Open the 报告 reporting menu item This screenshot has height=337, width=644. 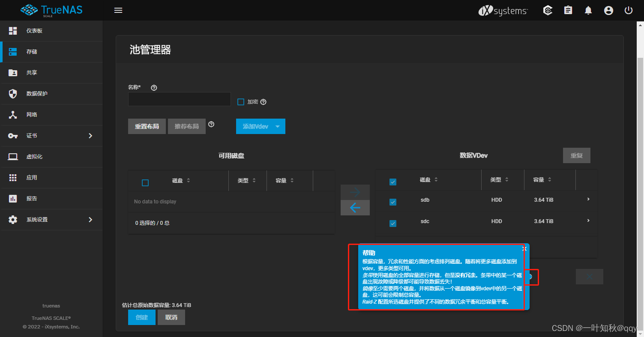pos(51,199)
